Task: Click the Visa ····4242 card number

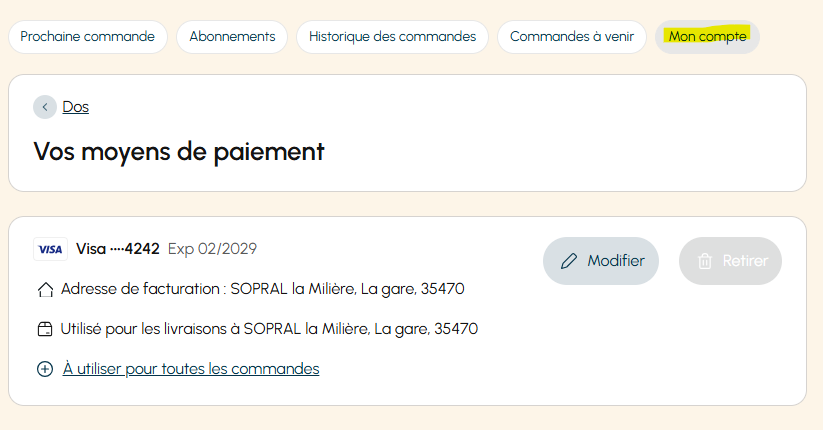Action: coord(118,249)
